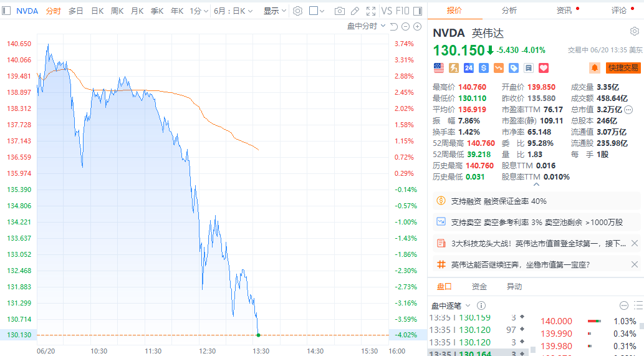Click the 24-hour trading icon
The width and height of the screenshot is (644, 356).
(x=469, y=68)
